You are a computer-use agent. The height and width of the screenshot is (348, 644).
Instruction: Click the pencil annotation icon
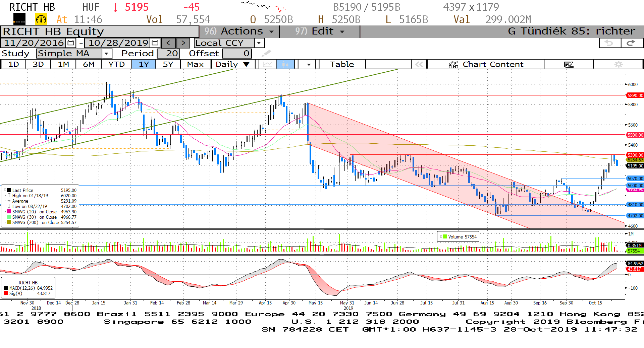pos(266,53)
